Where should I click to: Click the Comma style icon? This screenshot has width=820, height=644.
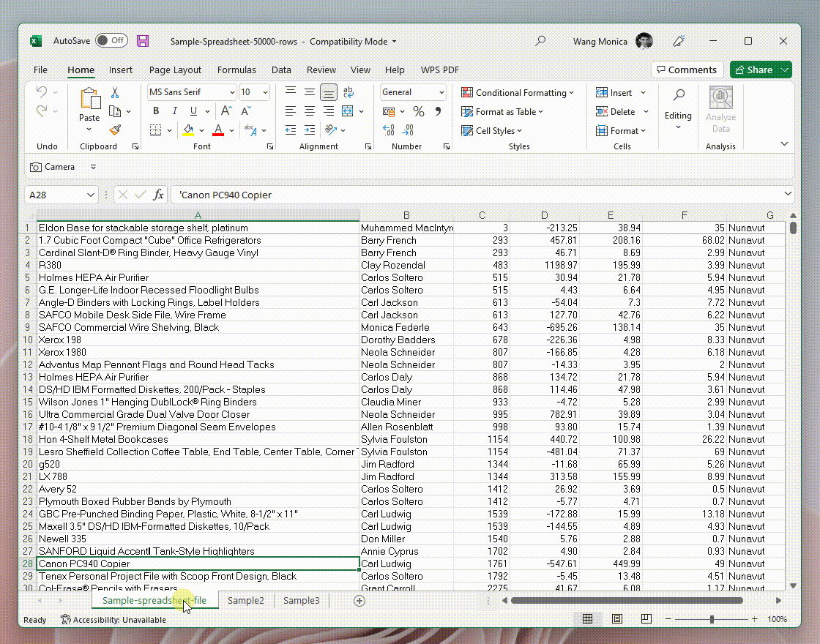439,111
